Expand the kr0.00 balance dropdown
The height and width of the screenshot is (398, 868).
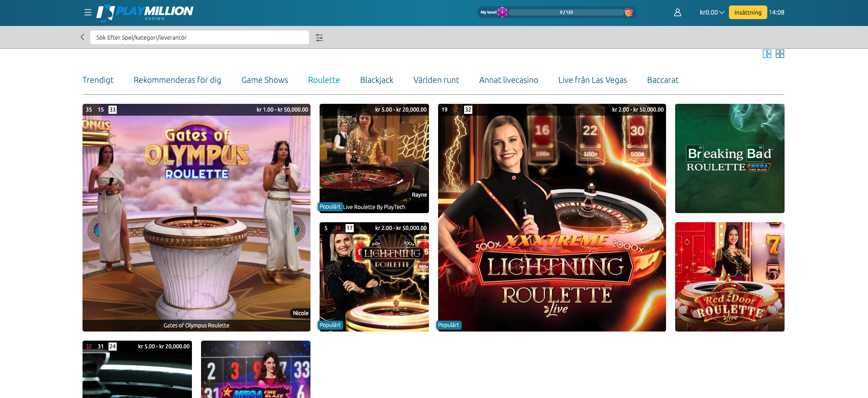[x=712, y=12]
